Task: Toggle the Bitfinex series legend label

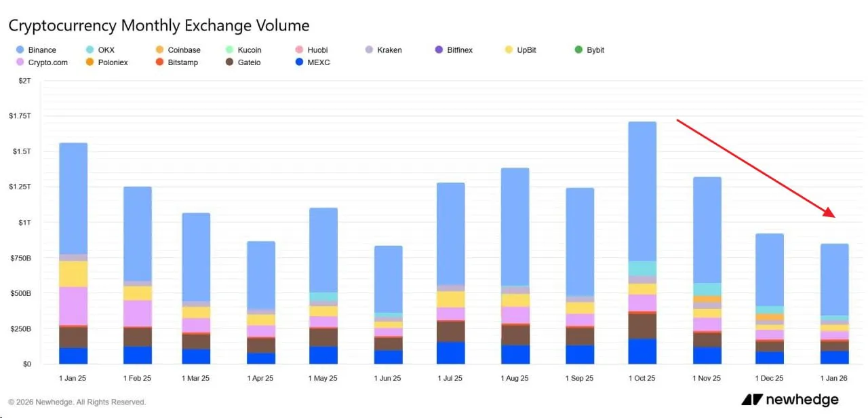Action: click(x=460, y=50)
